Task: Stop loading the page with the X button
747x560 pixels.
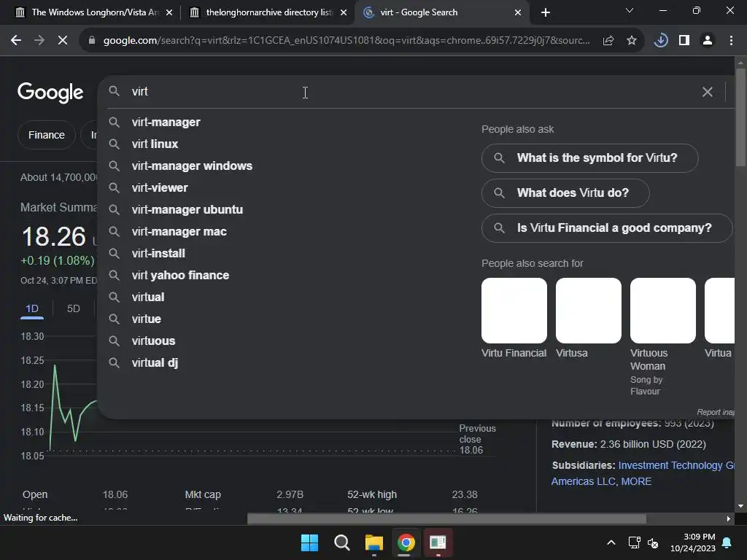Action: (63, 41)
